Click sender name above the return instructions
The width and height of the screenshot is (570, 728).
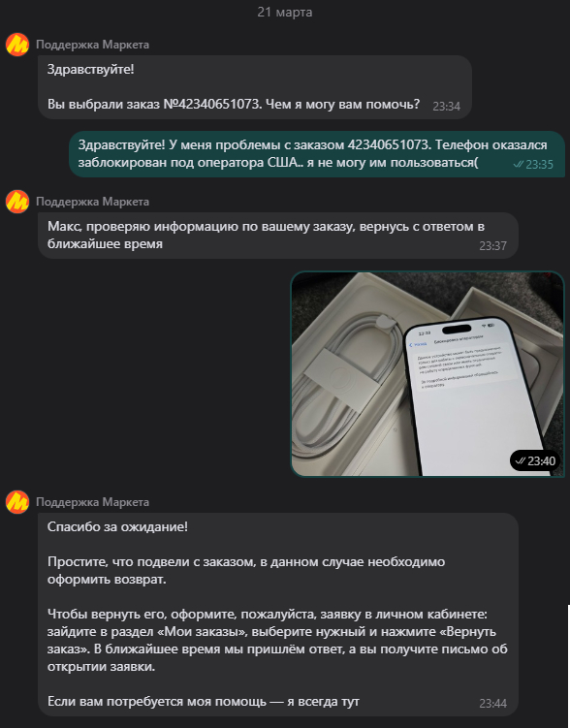tap(92, 502)
